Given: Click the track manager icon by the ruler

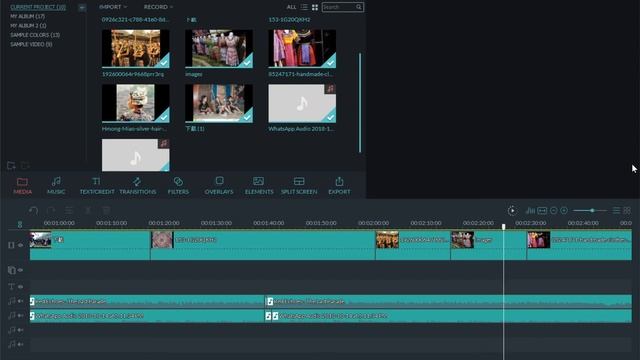Looking at the screenshot, I should click(x=20, y=224).
